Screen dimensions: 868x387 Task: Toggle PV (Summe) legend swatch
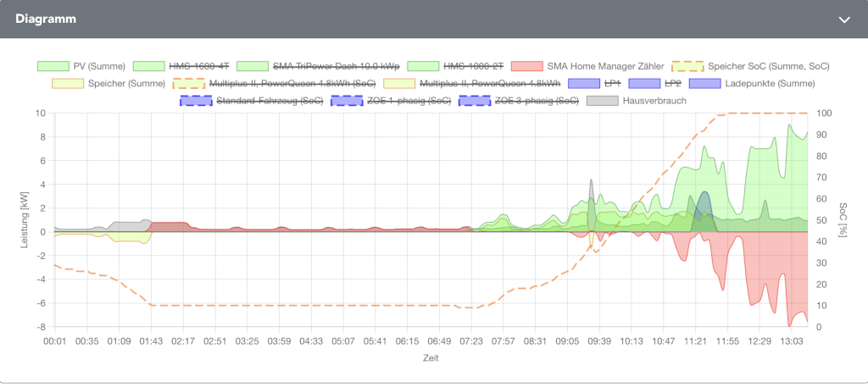click(x=53, y=66)
